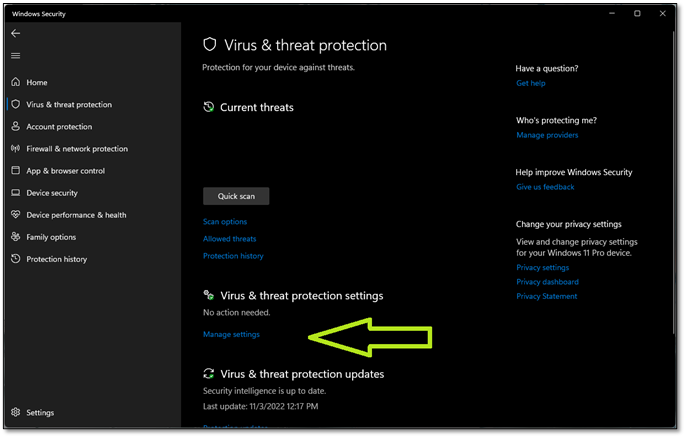
Task: Click the back arrow icon
Action: [15, 33]
